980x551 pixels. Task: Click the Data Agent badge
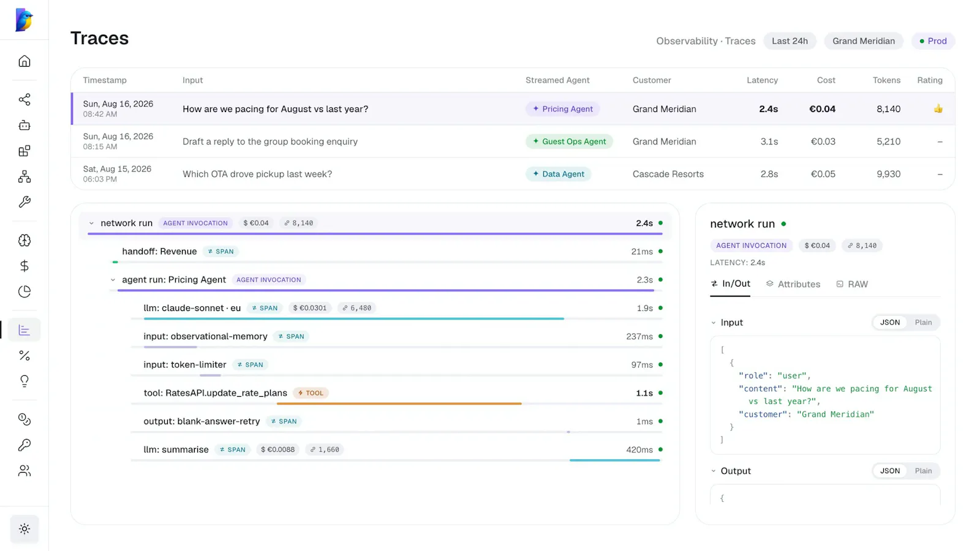pyautogui.click(x=558, y=174)
